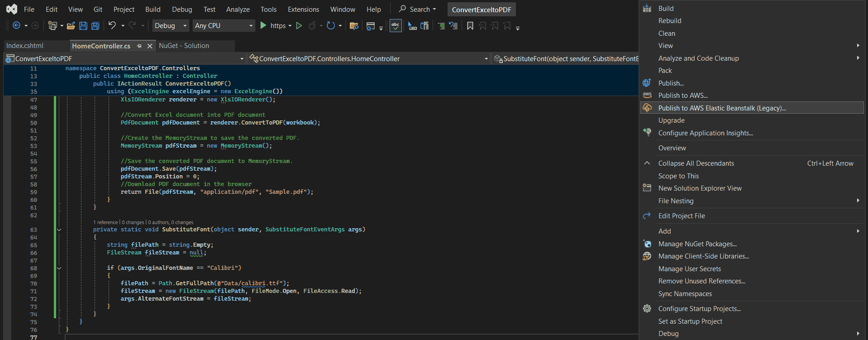Open the Extensions menu

click(x=303, y=9)
